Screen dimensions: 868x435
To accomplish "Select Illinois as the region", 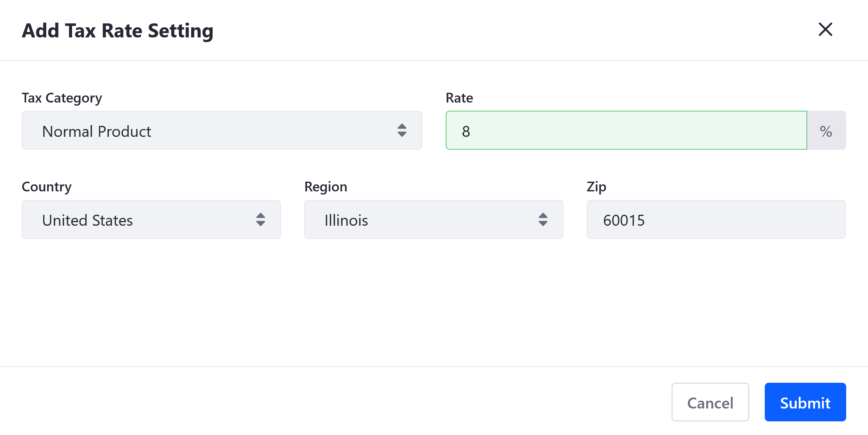I will coord(434,220).
